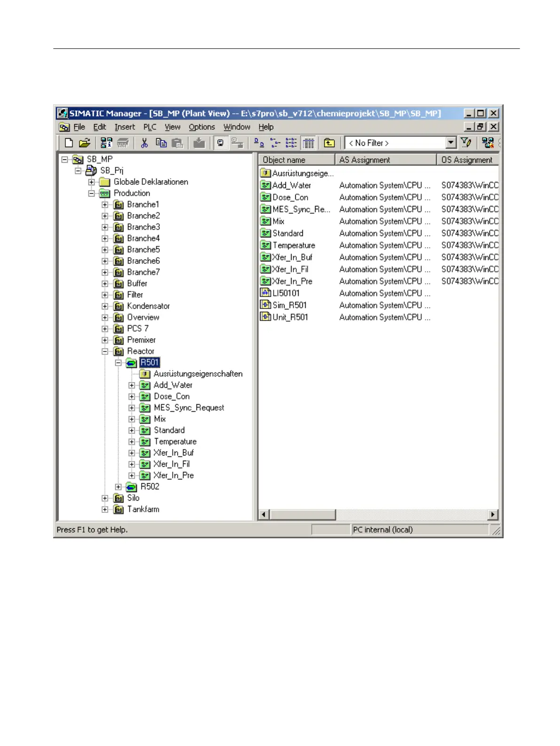
Task: Select the PCS 7 folder icon
Action: pos(119,329)
